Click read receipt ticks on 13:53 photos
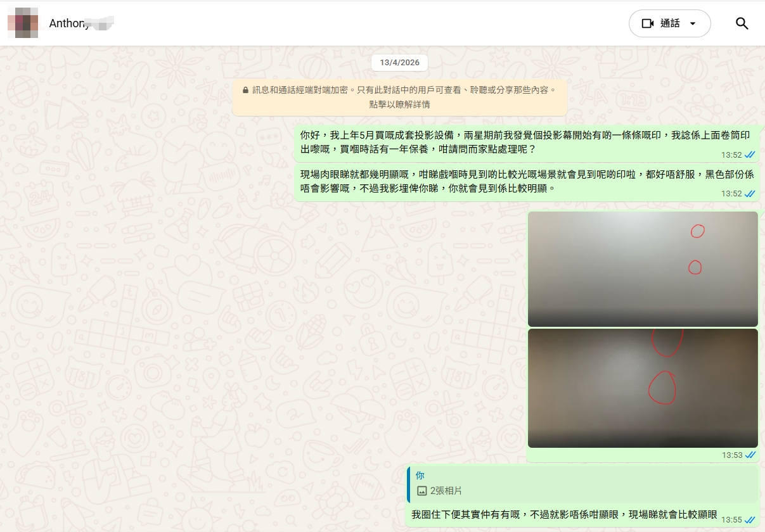This screenshot has width=765, height=532. click(750, 455)
